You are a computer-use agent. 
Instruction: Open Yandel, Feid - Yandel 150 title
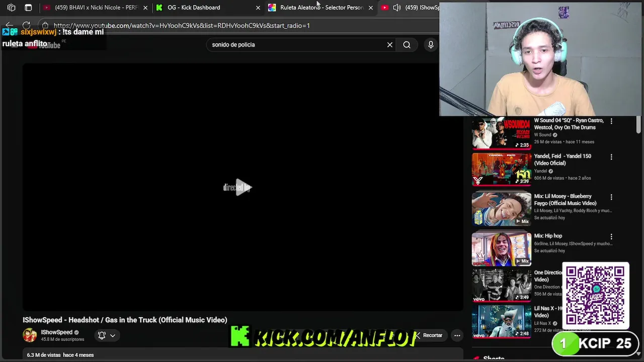click(562, 159)
